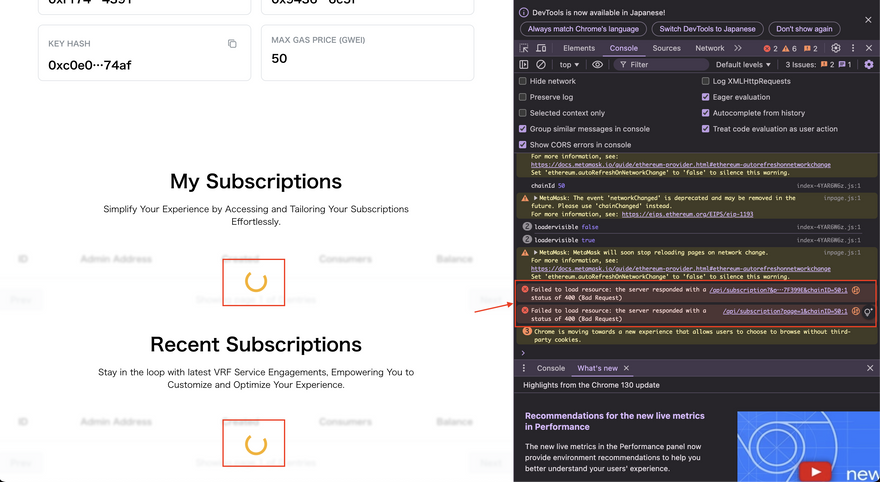The width and height of the screenshot is (880, 482).
Task: Toggle the device toolbar icon
Action: pos(541,48)
